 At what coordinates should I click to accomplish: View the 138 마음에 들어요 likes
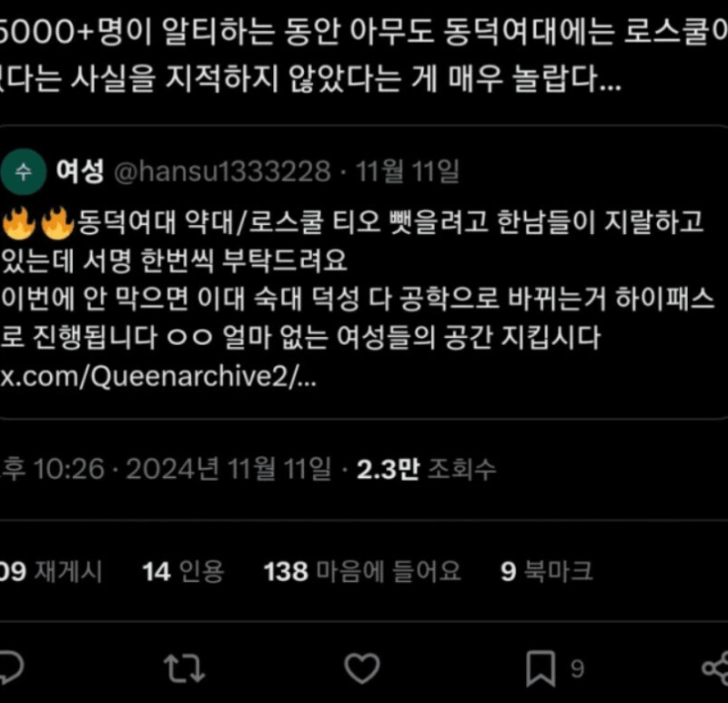click(x=362, y=571)
